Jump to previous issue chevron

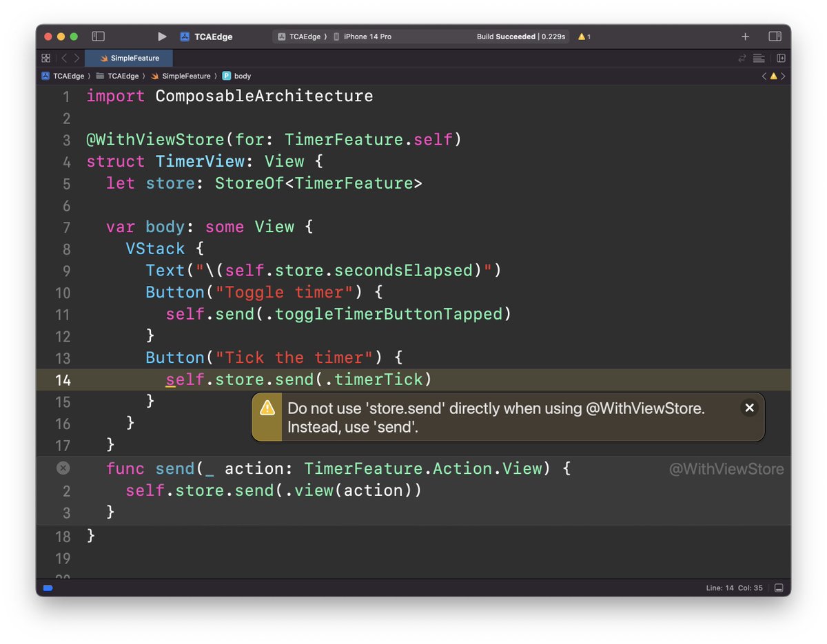[x=764, y=76]
